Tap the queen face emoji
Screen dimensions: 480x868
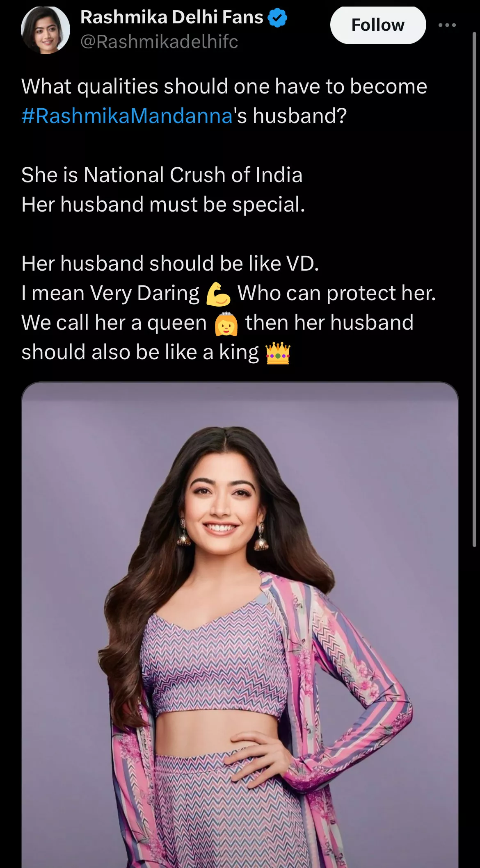pyautogui.click(x=226, y=324)
